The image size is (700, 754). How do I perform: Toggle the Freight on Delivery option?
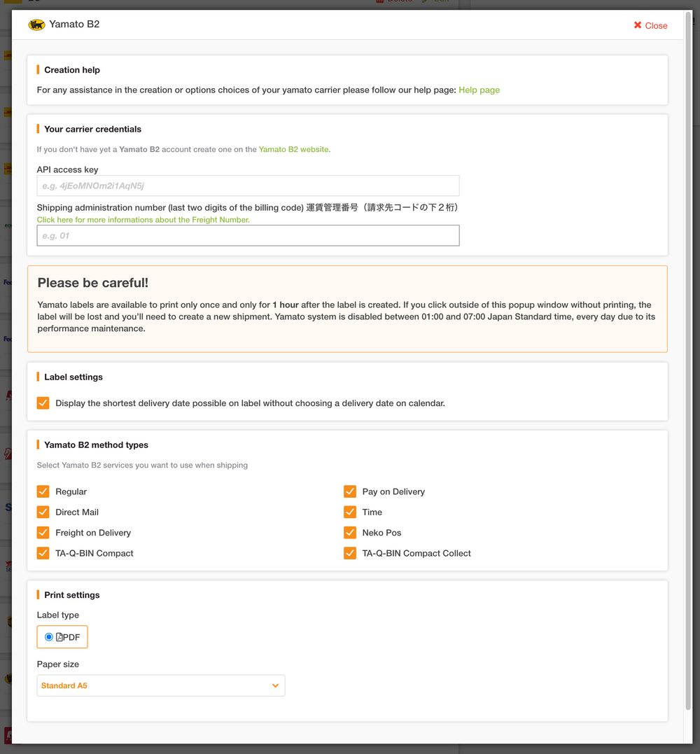click(43, 532)
